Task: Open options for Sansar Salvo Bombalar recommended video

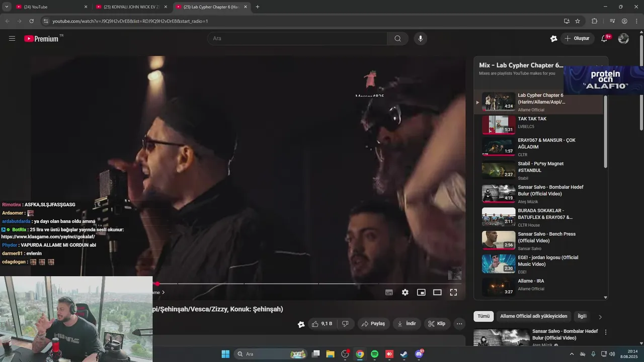Action: point(606,332)
